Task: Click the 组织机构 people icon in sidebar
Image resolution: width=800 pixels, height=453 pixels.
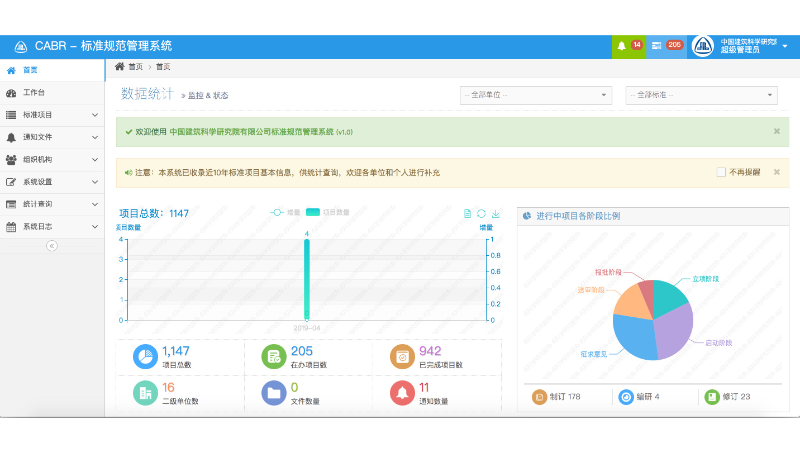Action: point(11,160)
